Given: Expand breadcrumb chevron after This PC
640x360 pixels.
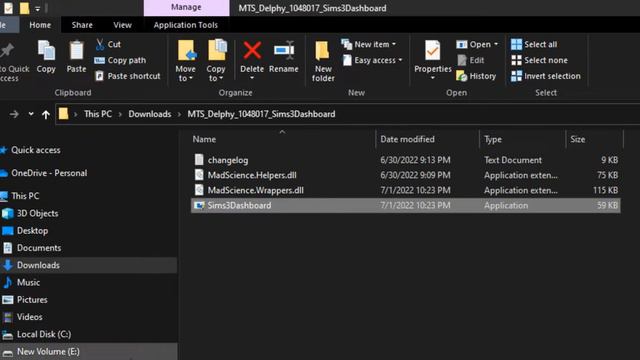Looking at the screenshot, I should click(x=120, y=114).
